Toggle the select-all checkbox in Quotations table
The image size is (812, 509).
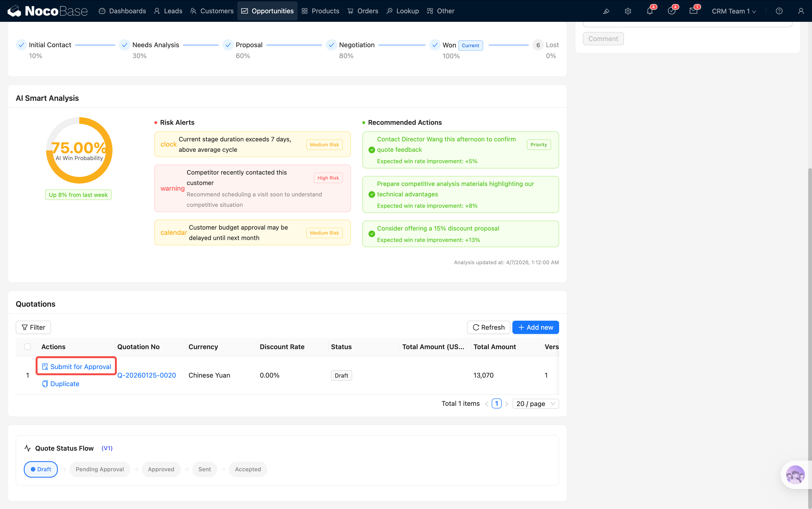click(x=28, y=347)
